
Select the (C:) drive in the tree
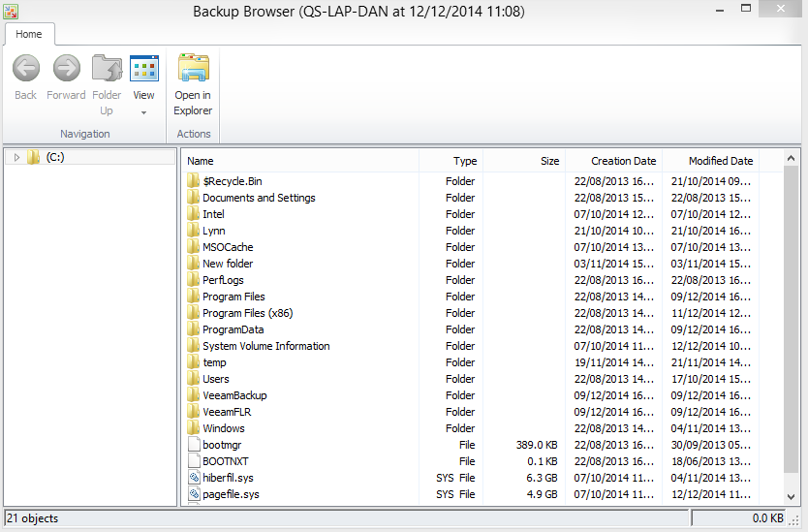54,157
